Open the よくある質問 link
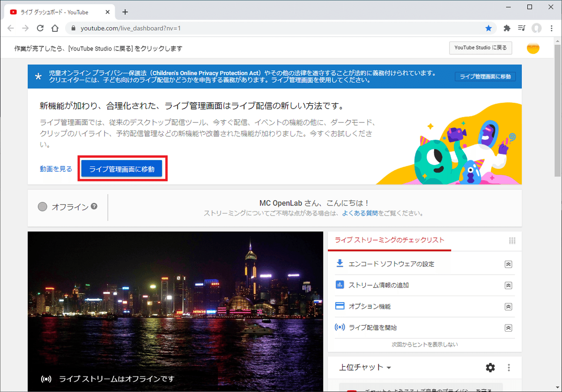This screenshot has width=562, height=392. [x=360, y=213]
